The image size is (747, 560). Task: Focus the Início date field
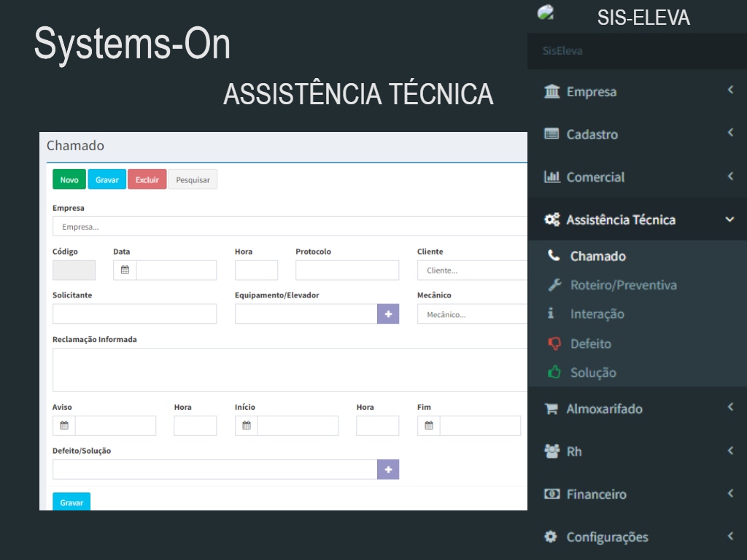pyautogui.click(x=298, y=426)
